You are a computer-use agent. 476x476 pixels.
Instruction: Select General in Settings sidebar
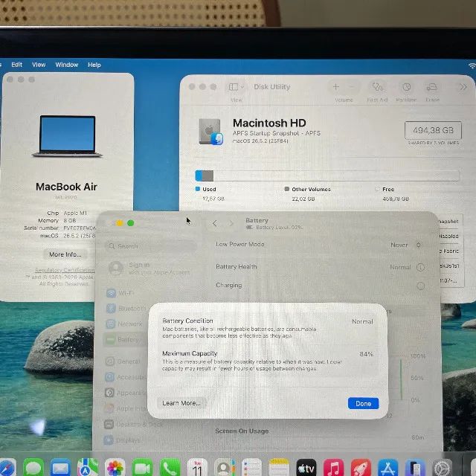pos(123,361)
